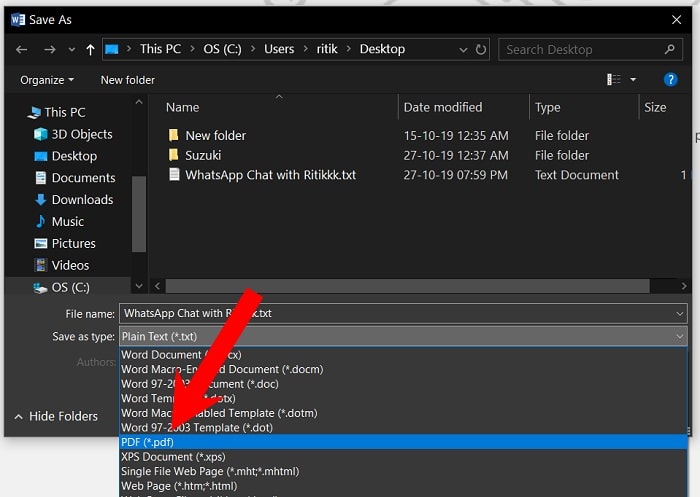This screenshot has height=497, width=700.
Task: Select 'This PC' in the address path
Action: click(x=160, y=49)
